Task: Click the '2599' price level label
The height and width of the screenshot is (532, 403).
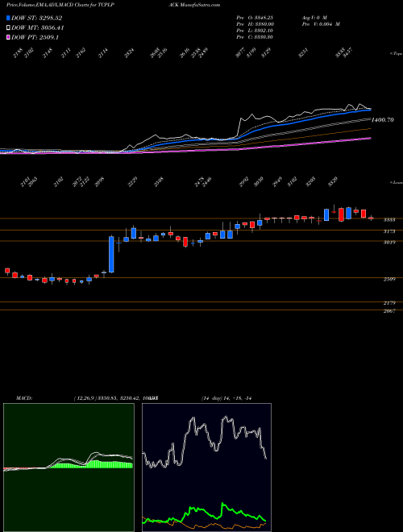Action: [x=389, y=279]
